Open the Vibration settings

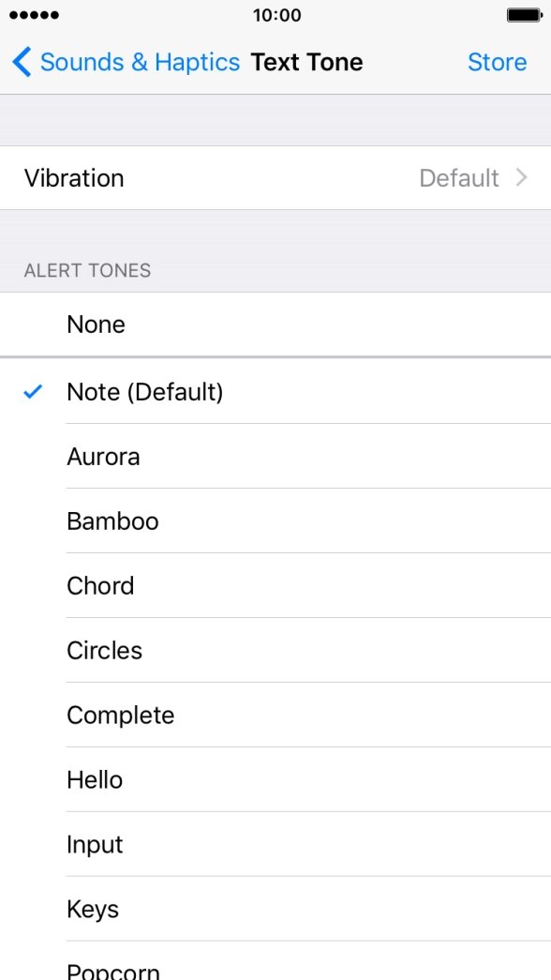click(275, 178)
